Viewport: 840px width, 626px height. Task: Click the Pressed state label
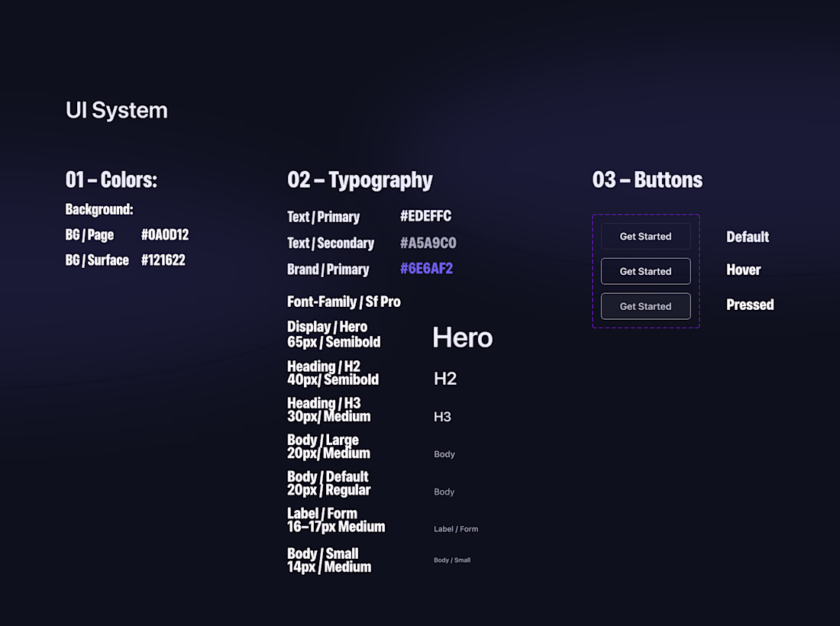[750, 305]
